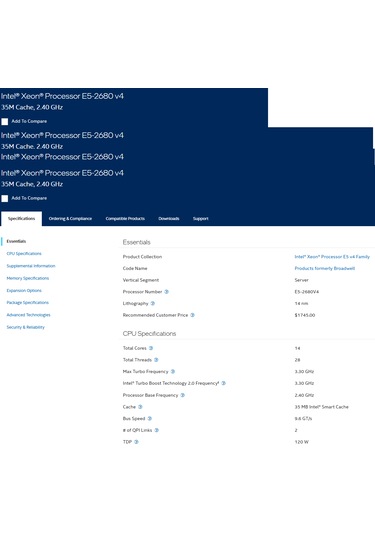This screenshot has width=375, height=535.
Task: Show info for Turbo Boost Technology 2.0 Frequency
Action: 223,383
